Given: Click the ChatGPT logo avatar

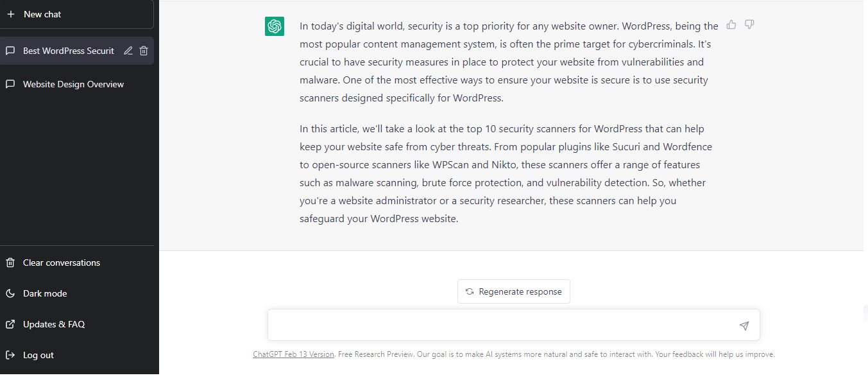Looking at the screenshot, I should (275, 26).
